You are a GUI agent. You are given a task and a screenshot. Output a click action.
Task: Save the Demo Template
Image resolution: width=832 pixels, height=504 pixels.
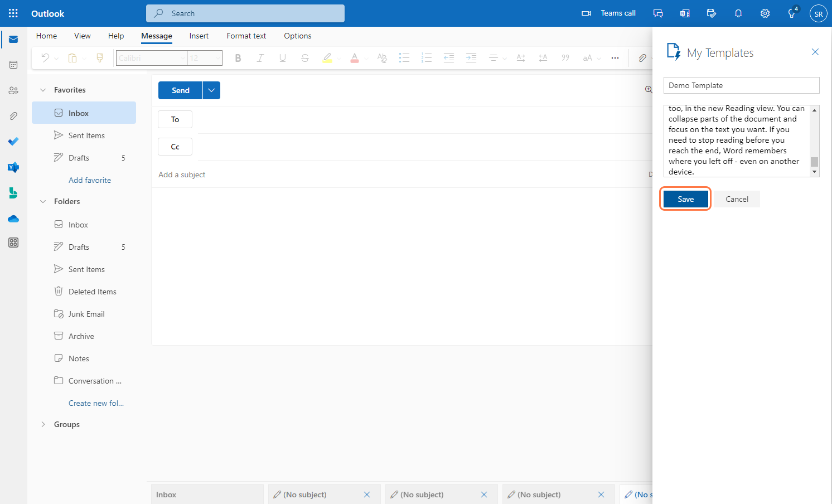point(686,199)
